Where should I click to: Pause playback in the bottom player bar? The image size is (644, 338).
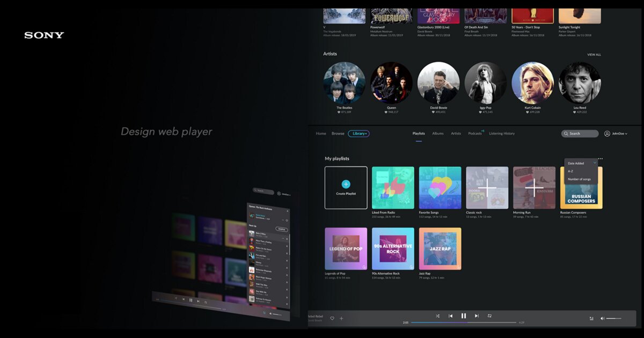tap(464, 316)
